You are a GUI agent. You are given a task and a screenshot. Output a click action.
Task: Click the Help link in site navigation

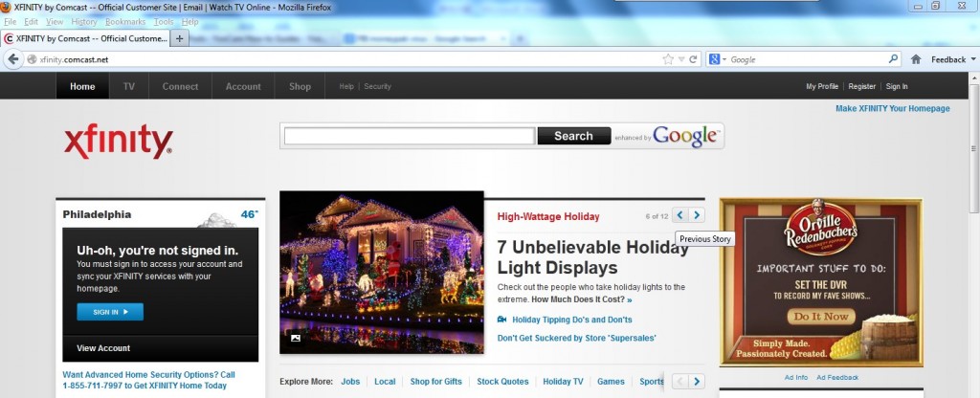point(346,86)
